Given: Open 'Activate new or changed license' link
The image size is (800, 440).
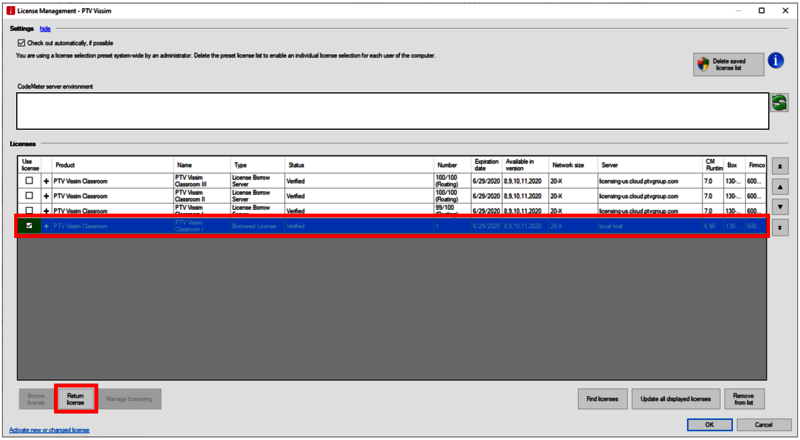Looking at the screenshot, I should (x=49, y=430).
